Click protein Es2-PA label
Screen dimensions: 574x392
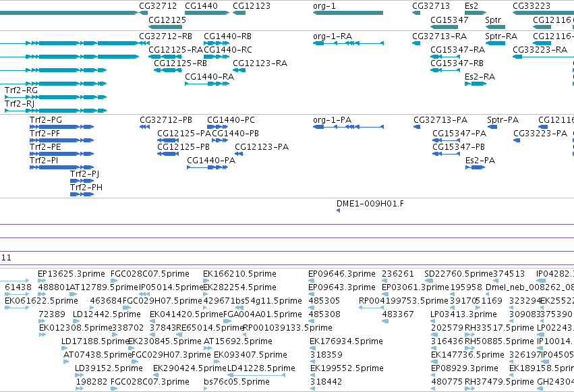(x=480, y=161)
